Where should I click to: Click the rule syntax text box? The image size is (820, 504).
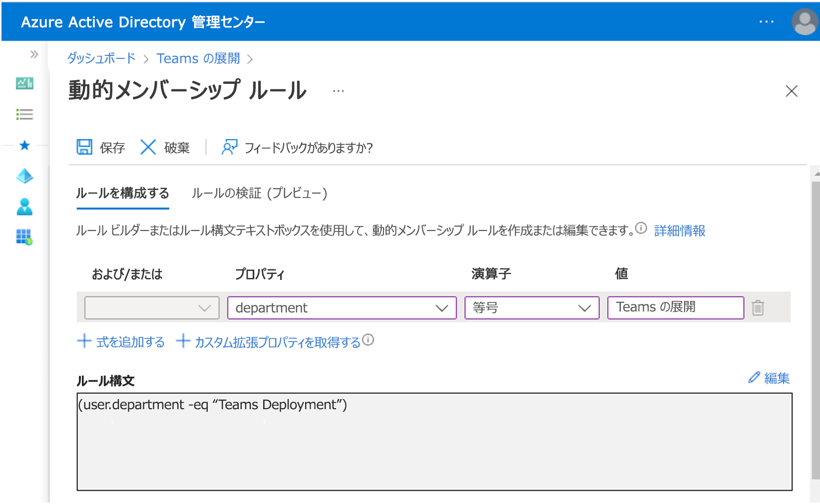tap(434, 442)
